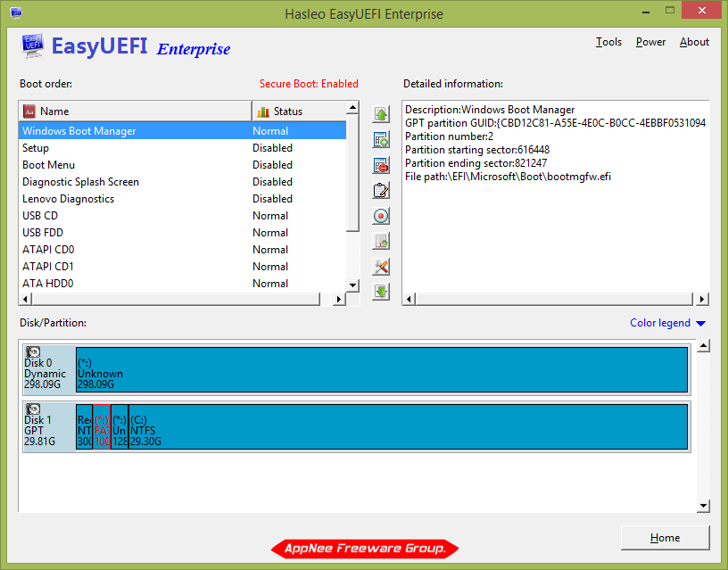Screen dimensions: 728x570
Task: Click the scroll-right arrow of Detailed information panel
Action: [702, 299]
